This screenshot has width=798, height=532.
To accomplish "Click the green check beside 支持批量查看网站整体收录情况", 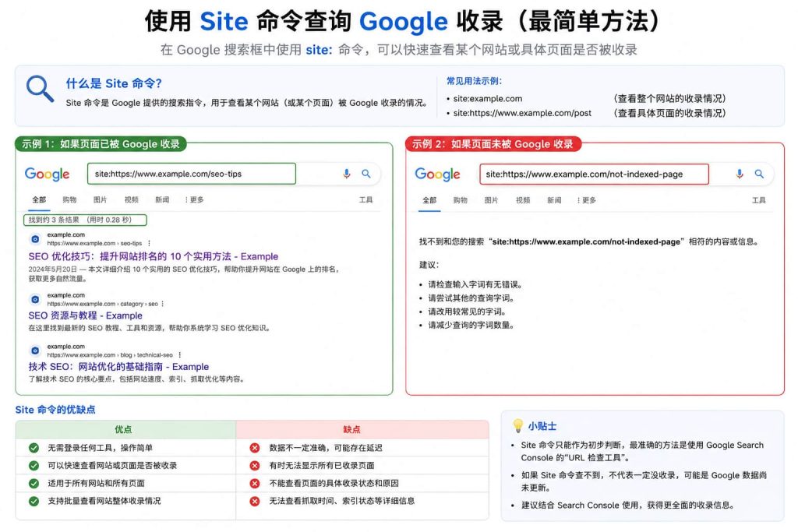I will pyautogui.click(x=34, y=501).
